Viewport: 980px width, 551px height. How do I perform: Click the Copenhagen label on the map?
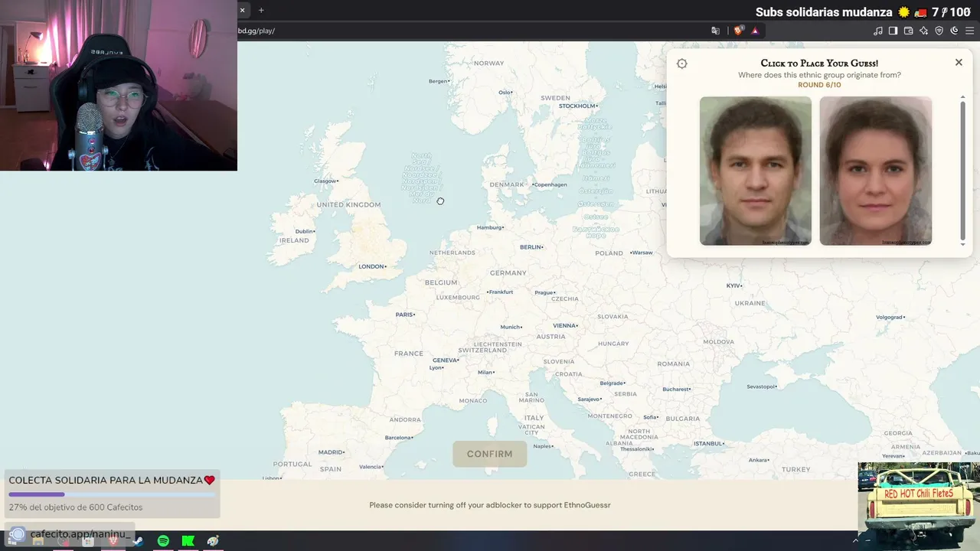[550, 184]
